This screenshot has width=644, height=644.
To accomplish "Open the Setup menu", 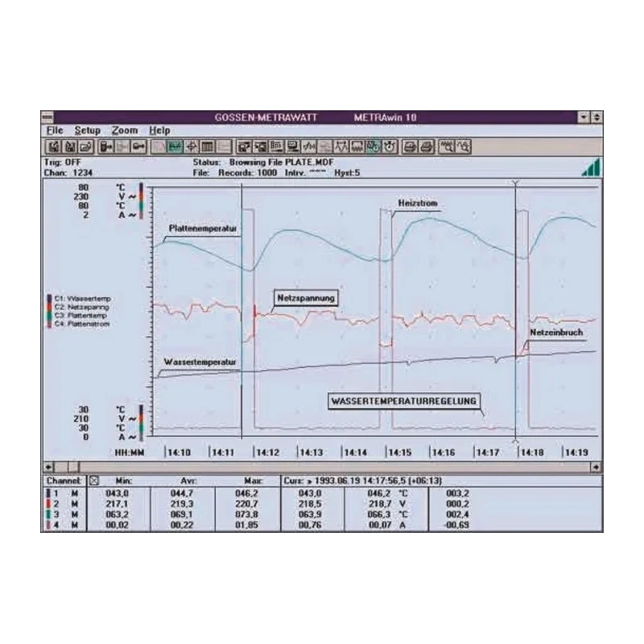I will click(x=88, y=130).
